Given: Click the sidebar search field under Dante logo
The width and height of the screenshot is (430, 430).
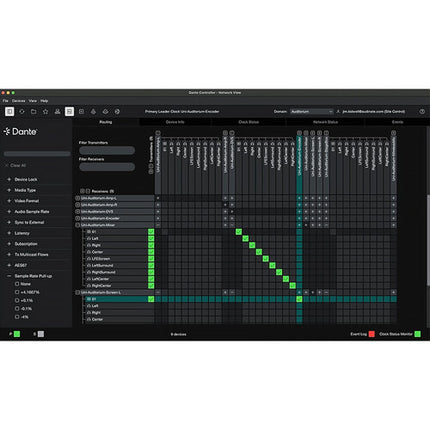Looking at the screenshot, I should pyautogui.click(x=37, y=154).
